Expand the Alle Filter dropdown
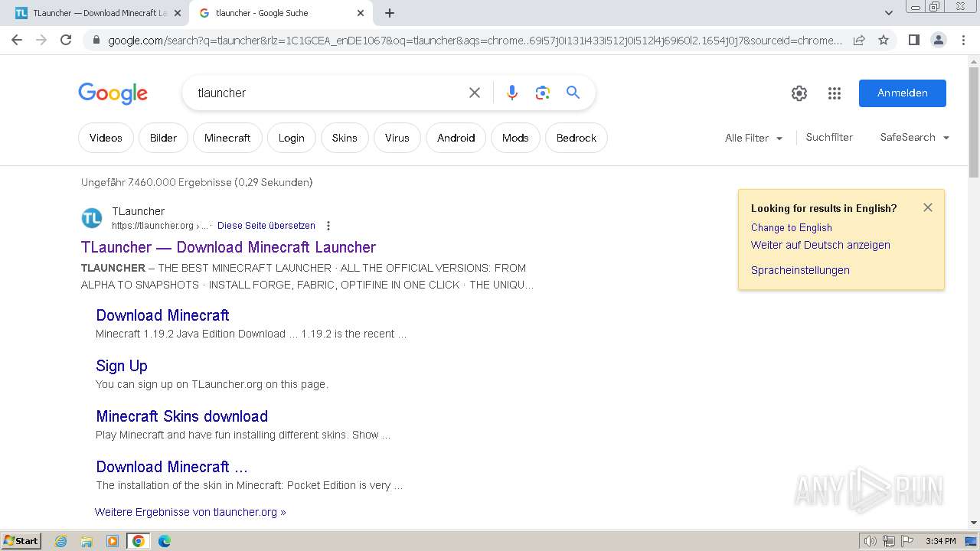Screen dimensions: 980x551 754,138
